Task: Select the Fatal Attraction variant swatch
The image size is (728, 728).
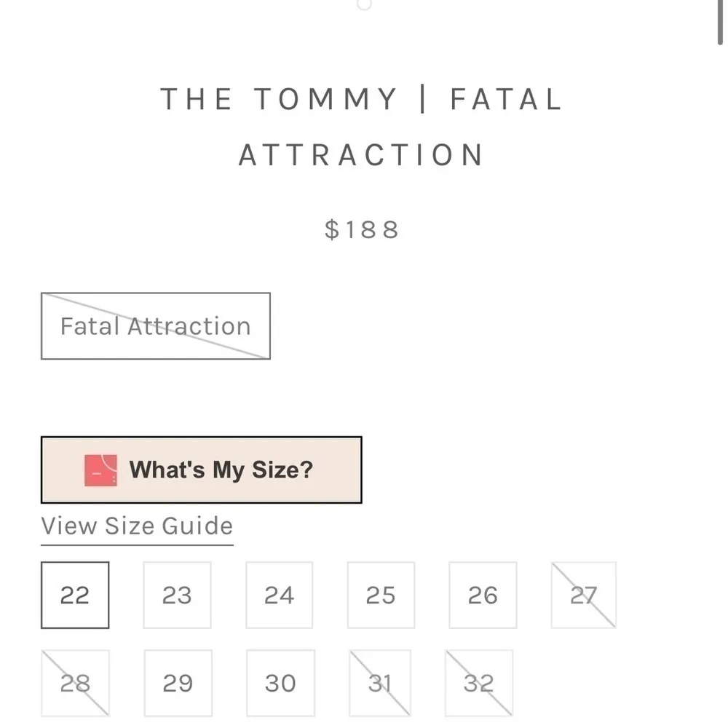Action: (x=155, y=326)
